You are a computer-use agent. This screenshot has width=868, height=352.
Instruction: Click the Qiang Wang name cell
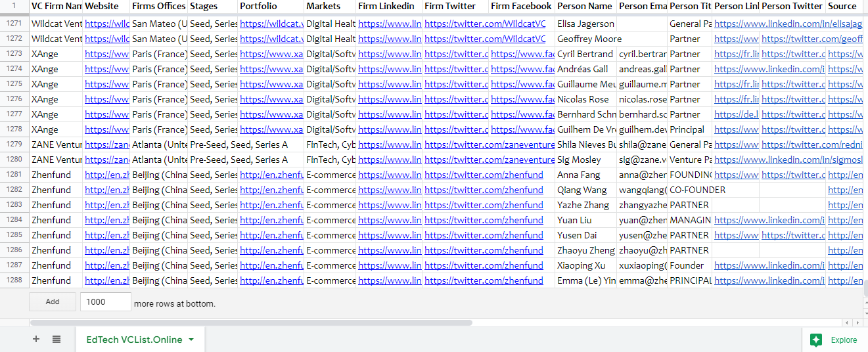coord(585,190)
